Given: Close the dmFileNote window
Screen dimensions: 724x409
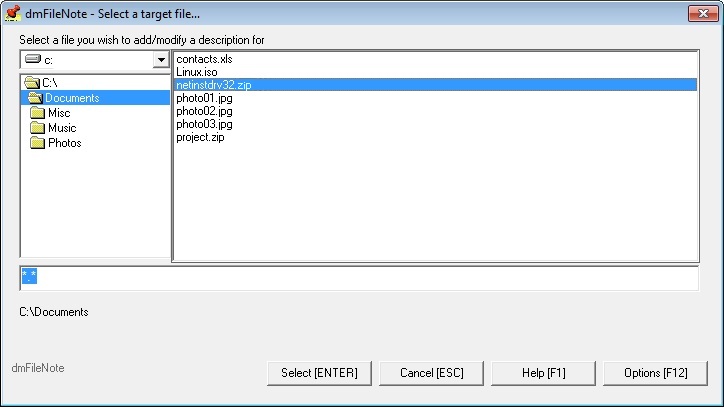Looking at the screenshot, I should [703, 13].
